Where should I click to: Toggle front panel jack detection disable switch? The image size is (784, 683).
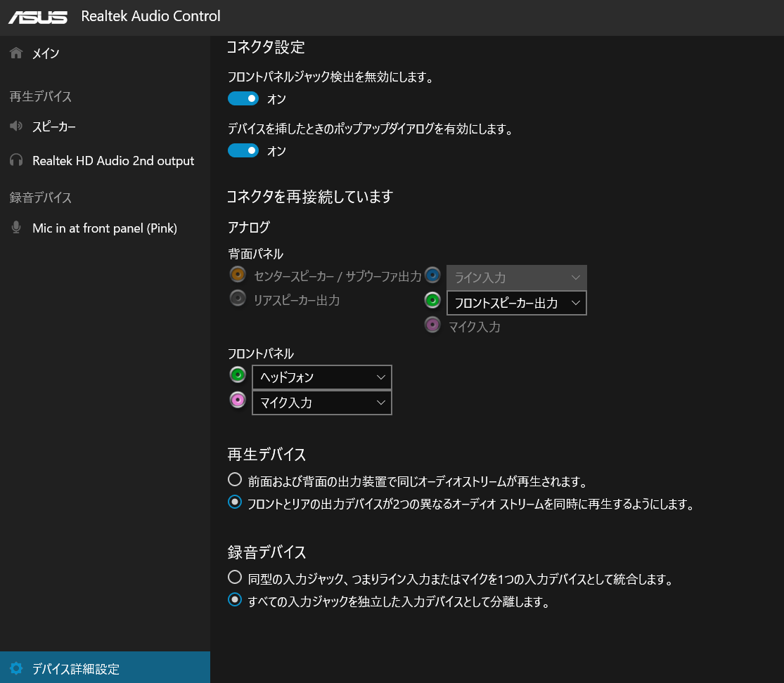(x=243, y=98)
